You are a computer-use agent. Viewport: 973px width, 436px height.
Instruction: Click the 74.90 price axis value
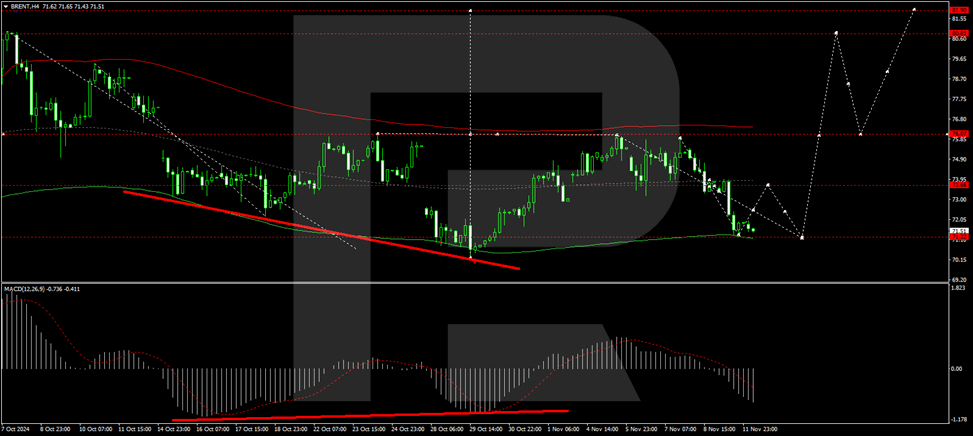(960, 159)
